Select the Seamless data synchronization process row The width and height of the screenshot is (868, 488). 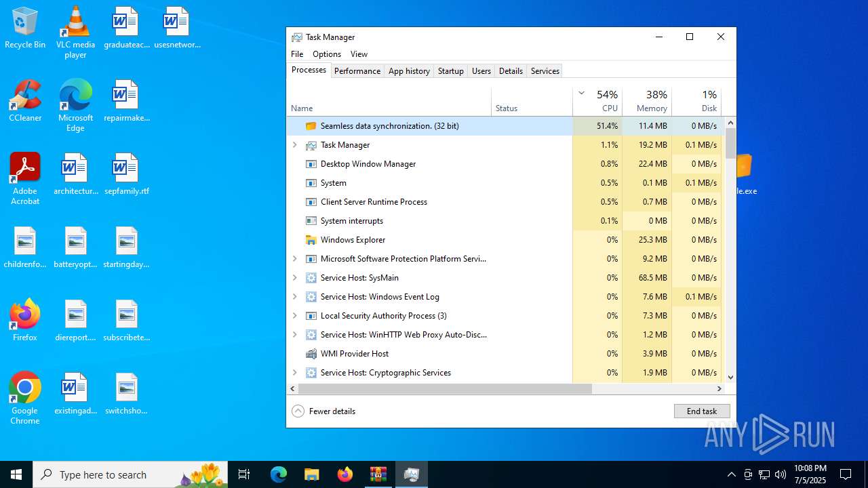coord(506,126)
